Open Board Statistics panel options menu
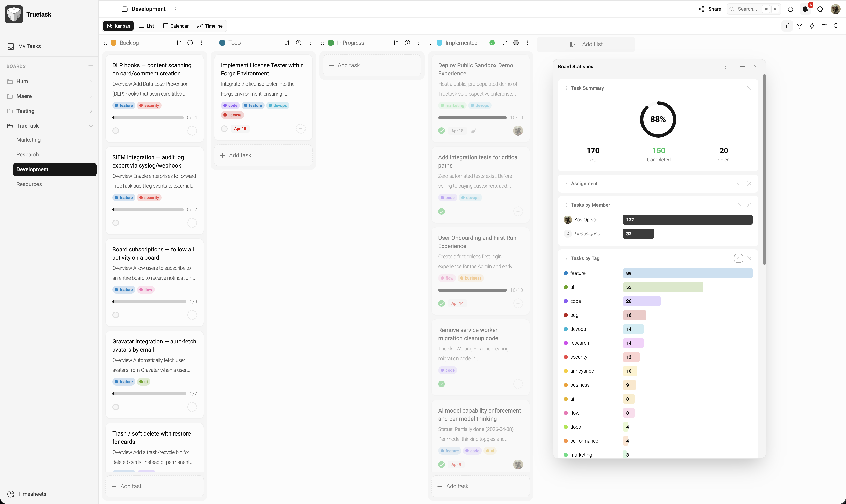This screenshot has height=504, width=846. click(726, 67)
